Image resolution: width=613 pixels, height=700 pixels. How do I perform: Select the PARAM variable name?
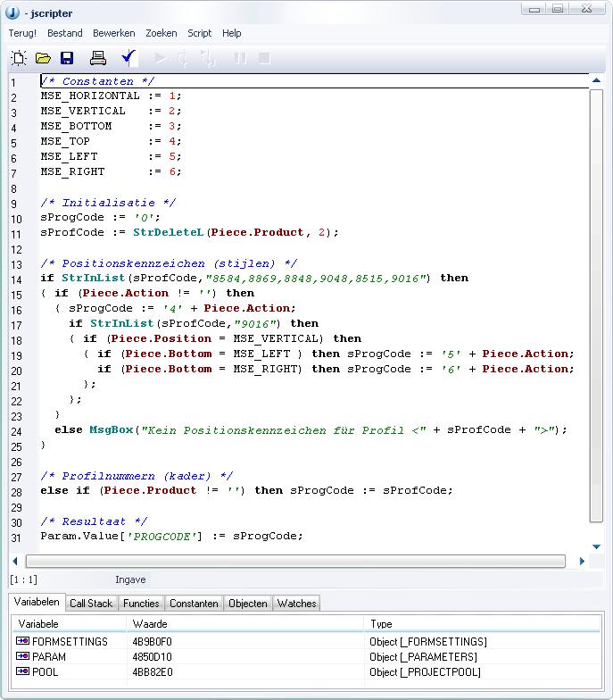48,657
